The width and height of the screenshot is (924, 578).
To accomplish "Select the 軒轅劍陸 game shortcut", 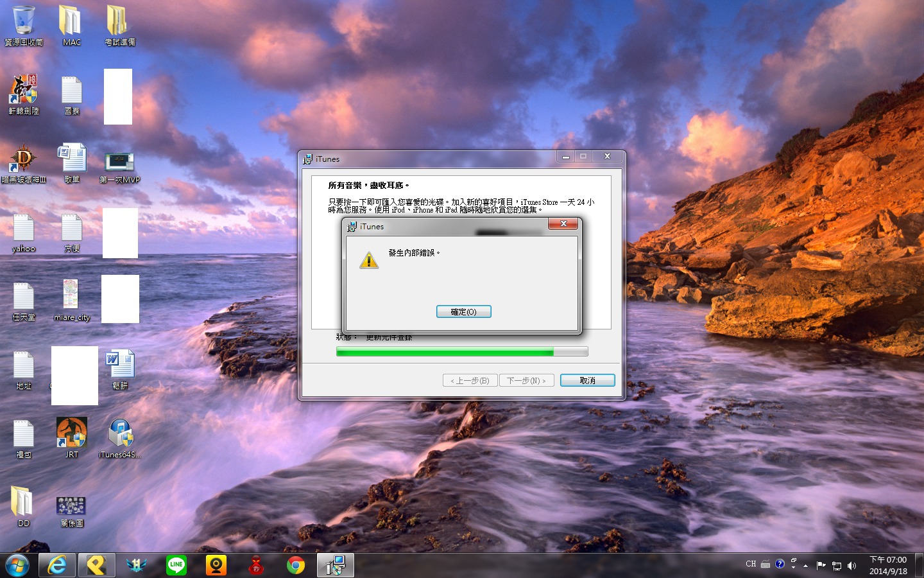I will click(24, 94).
